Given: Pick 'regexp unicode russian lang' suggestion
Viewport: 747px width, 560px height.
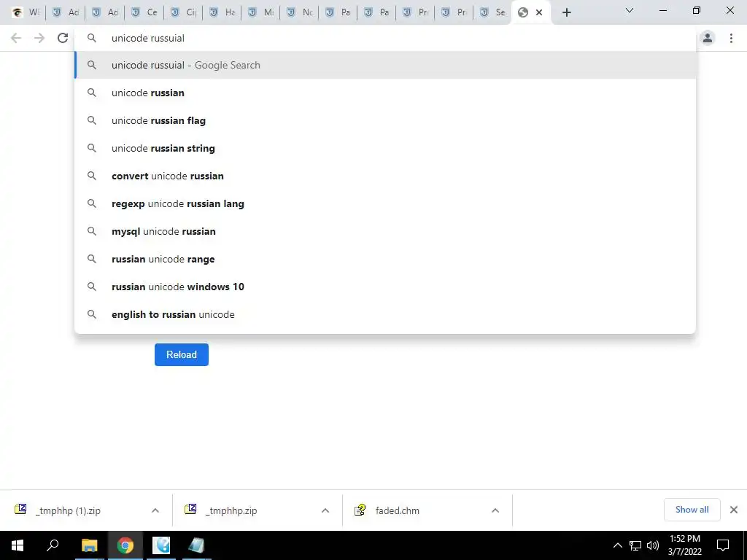Looking at the screenshot, I should point(385,203).
